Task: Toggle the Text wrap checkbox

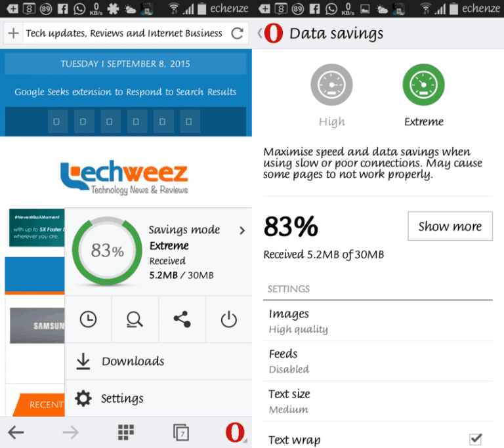Action: coord(475,439)
